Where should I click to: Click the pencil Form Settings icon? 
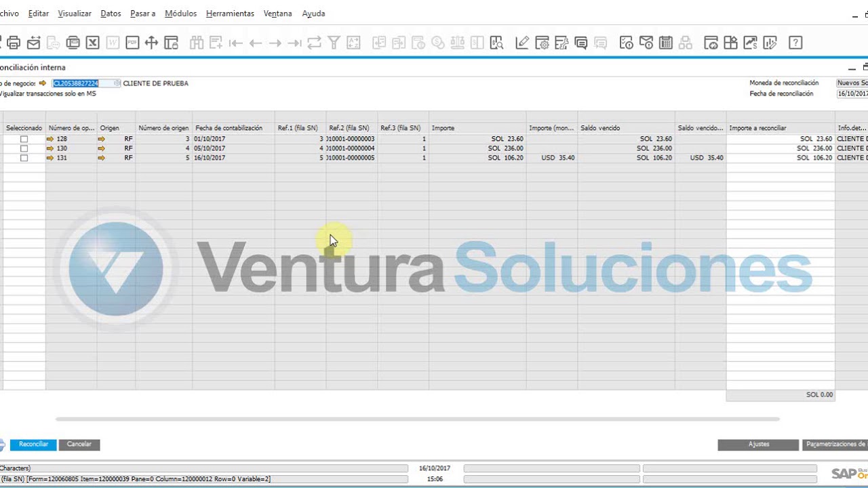[522, 43]
